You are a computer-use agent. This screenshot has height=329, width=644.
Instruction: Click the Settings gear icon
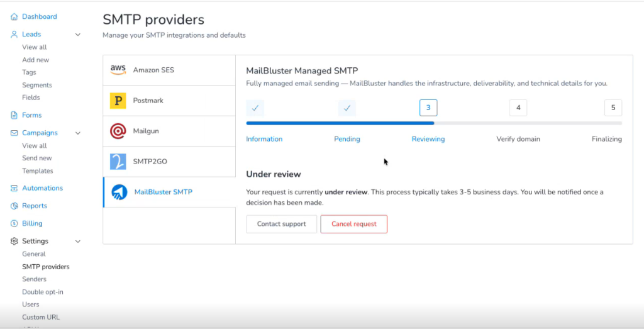coord(14,241)
